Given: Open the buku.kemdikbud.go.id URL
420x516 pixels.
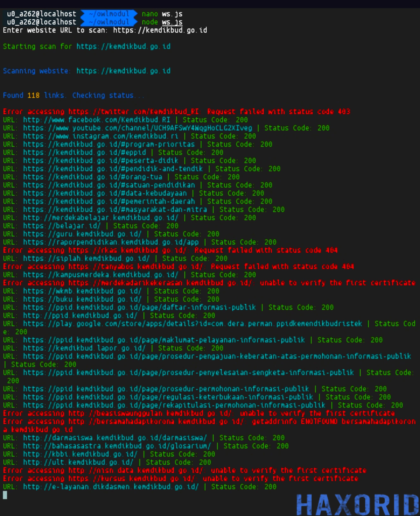Looking at the screenshot, I should click(82, 300).
